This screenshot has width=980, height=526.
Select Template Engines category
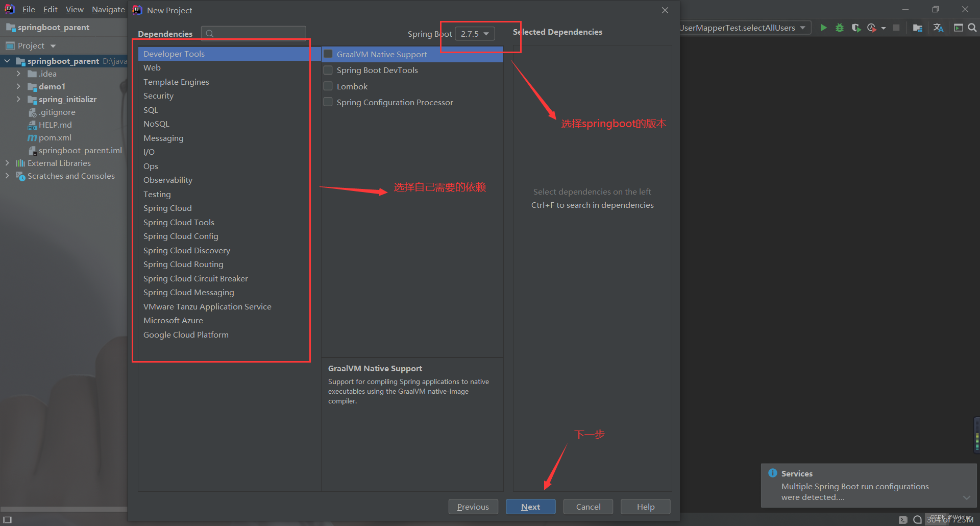click(229, 82)
